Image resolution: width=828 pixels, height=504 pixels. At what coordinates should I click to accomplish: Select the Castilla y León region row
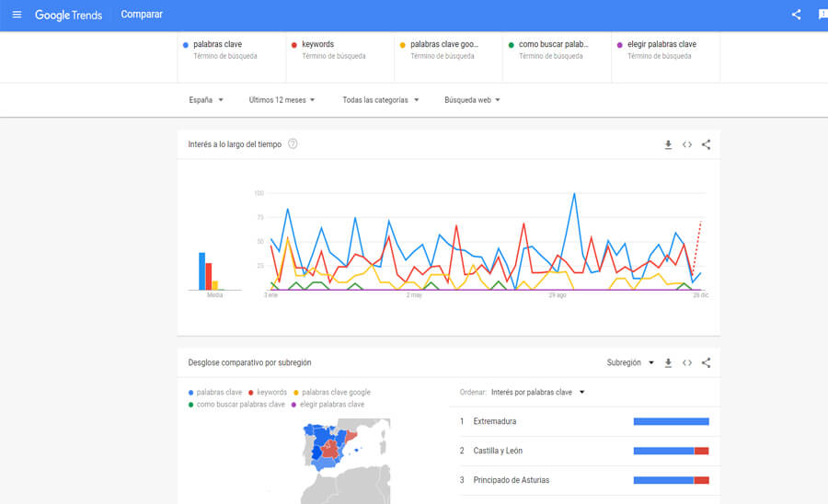click(x=584, y=451)
